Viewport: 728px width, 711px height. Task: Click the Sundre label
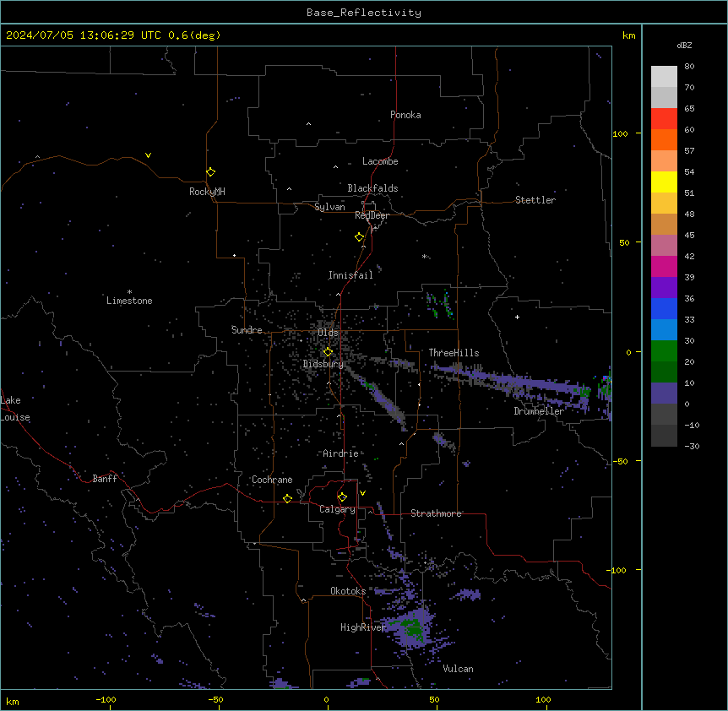(x=247, y=330)
